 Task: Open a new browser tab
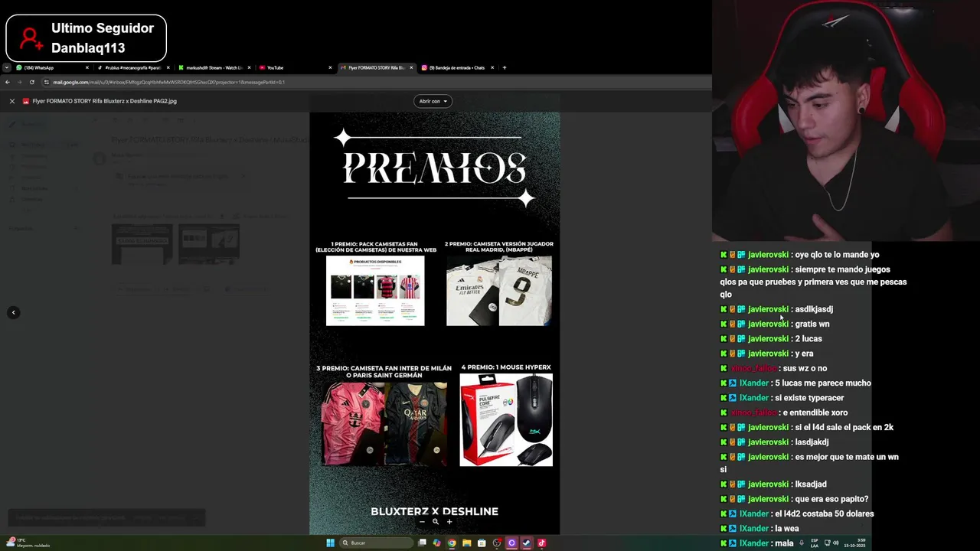click(x=504, y=67)
